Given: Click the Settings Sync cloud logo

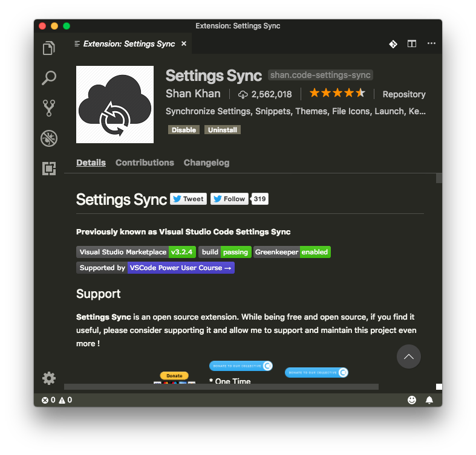Looking at the screenshot, I should (115, 105).
